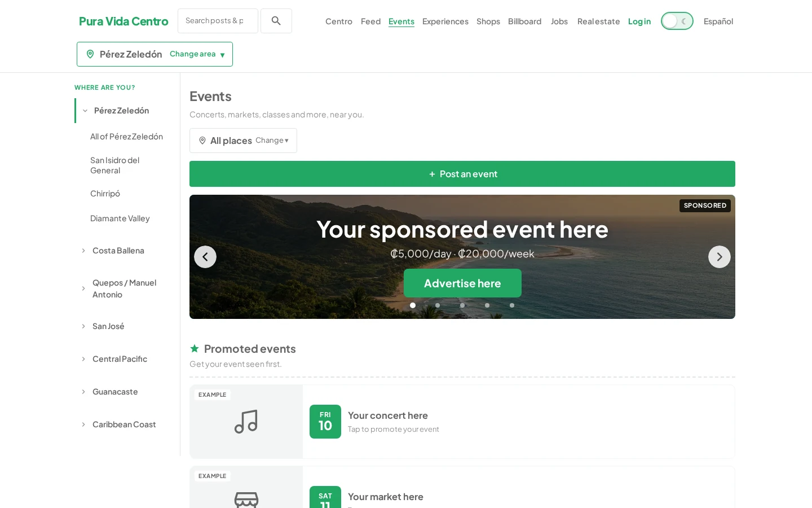The height and width of the screenshot is (508, 812).
Task: Go to next carousel slide arrow
Action: (720, 257)
